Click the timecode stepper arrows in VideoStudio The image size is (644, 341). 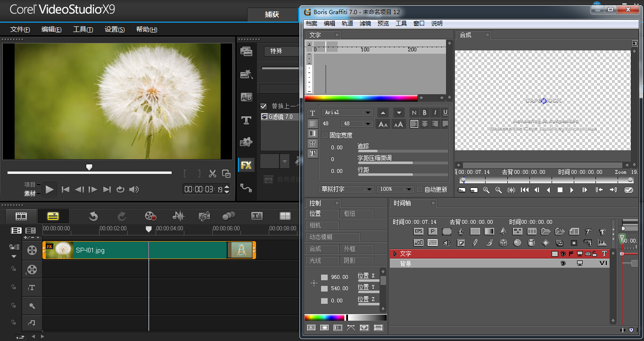(227, 189)
